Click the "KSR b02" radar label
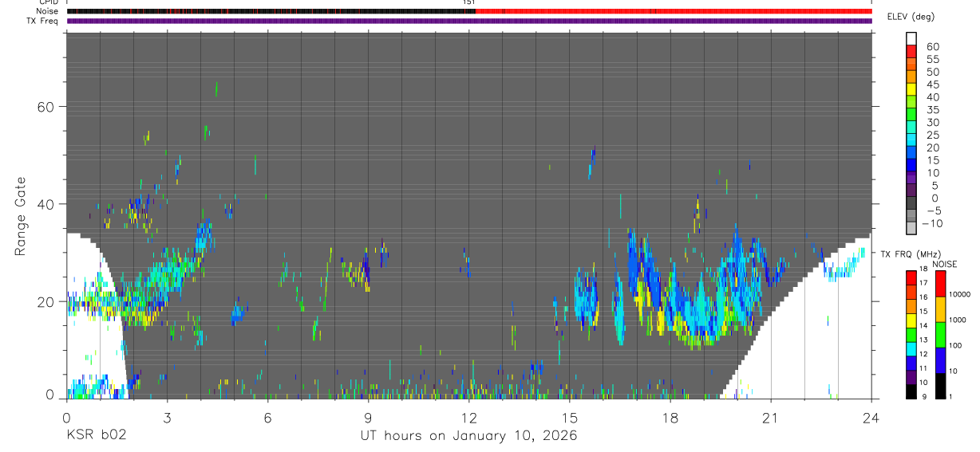This screenshot has width=980, height=452. pos(96,435)
